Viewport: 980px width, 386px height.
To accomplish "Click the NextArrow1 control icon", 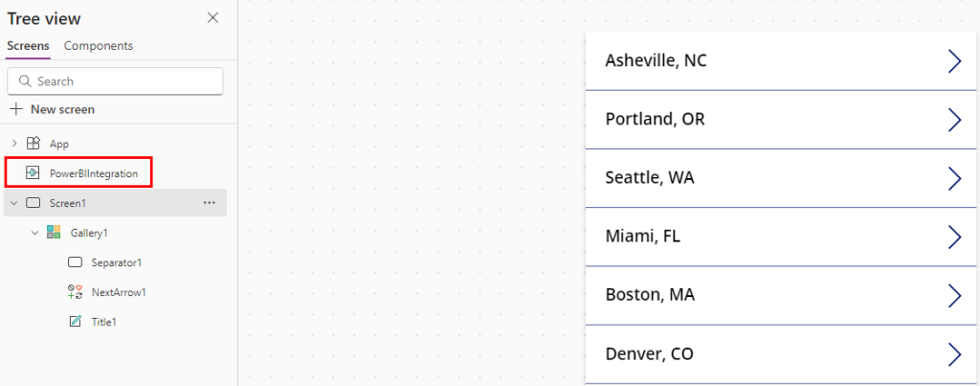I will tap(76, 292).
